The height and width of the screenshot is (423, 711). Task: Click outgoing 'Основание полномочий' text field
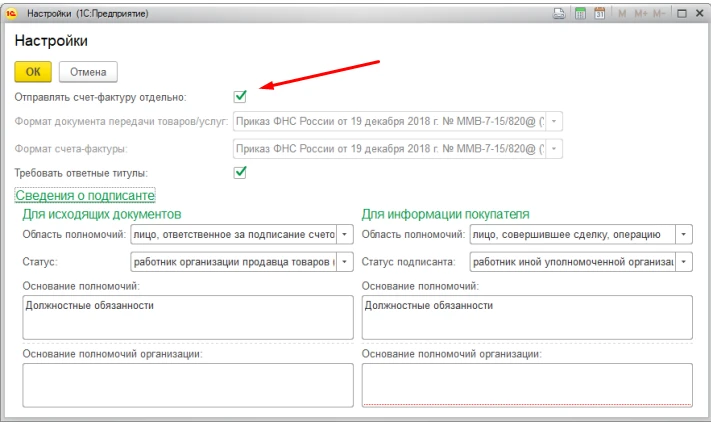click(186, 318)
